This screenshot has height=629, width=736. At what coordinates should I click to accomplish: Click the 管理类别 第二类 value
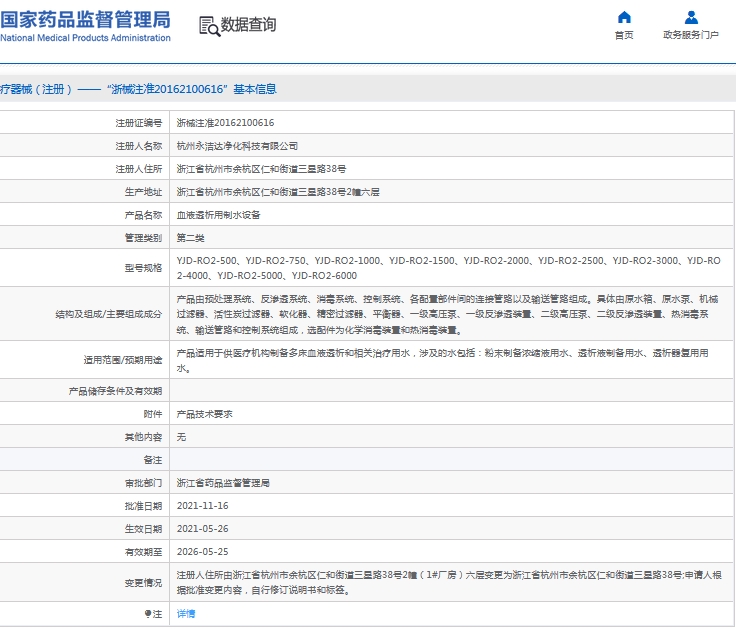pos(190,238)
